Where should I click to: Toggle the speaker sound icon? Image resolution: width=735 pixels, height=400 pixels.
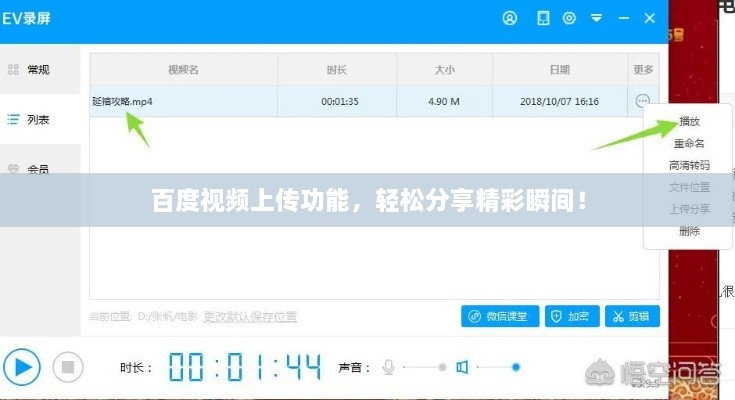pos(462,367)
